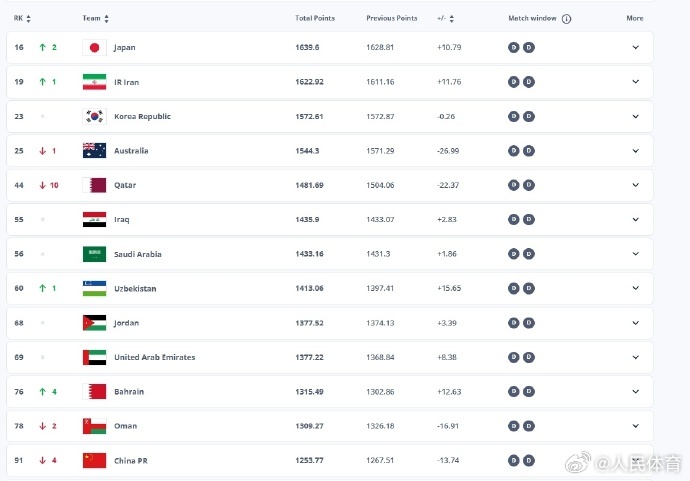Open the Match window info icon

(566, 19)
